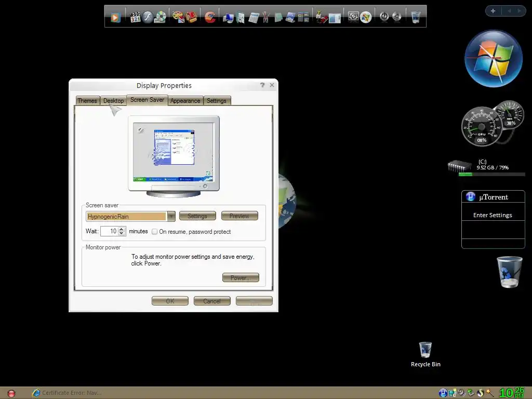The height and width of the screenshot is (399, 532).
Task: Click the screen saver Settings button
Action: pyautogui.click(x=197, y=216)
